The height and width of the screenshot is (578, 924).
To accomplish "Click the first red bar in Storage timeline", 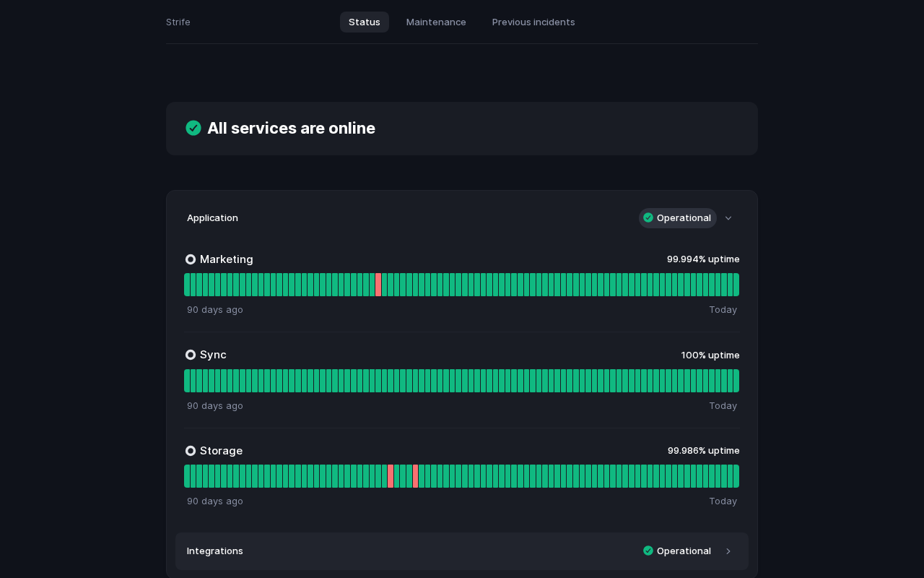I will (x=391, y=476).
